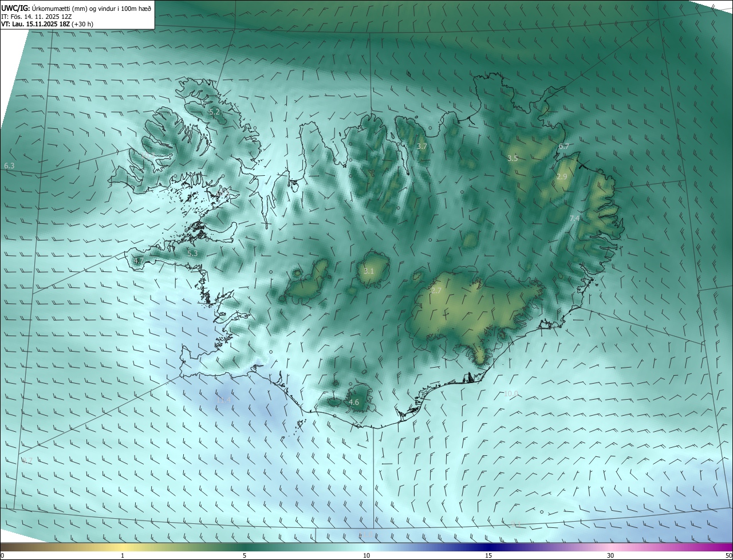The height and width of the screenshot is (560, 733).
Task: Click the 5.2 value on the map
Action: tap(215, 112)
